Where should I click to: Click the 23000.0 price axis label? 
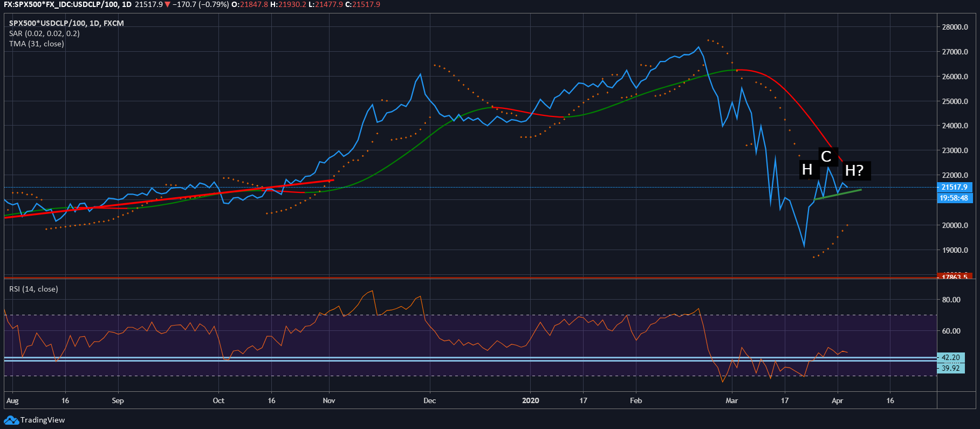[955, 150]
